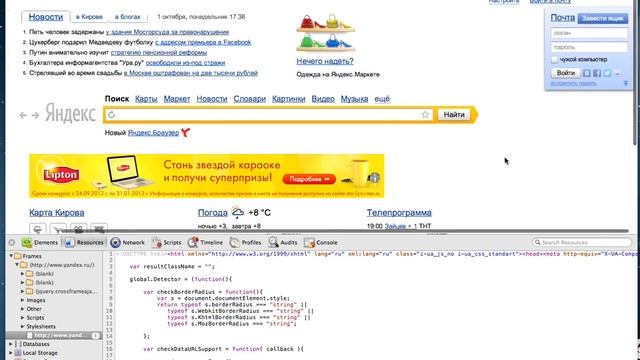Expand the Databases node

(x=11, y=344)
